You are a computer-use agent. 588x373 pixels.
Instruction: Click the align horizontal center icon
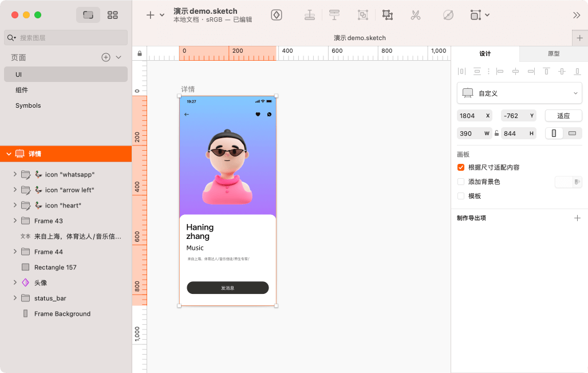point(515,71)
